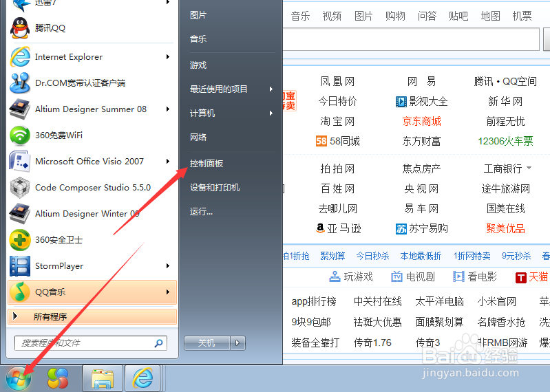Open Dr.COM broadband client icon

click(x=20, y=83)
